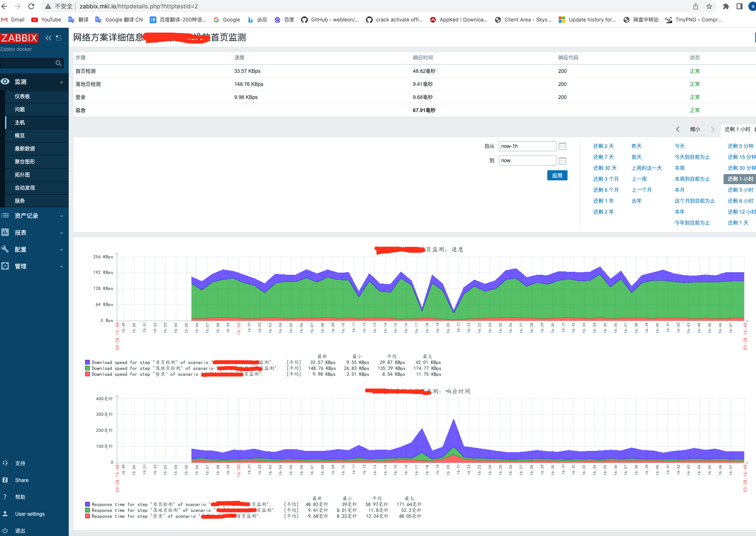Image resolution: width=756 pixels, height=536 pixels.
Task: Click the 自从 date input field
Action: point(527,146)
